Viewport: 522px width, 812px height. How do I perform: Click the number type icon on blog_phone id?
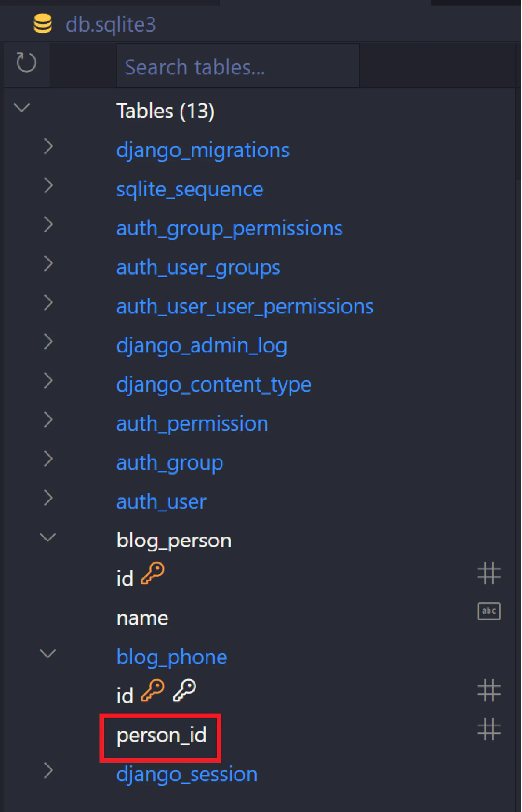click(x=489, y=691)
